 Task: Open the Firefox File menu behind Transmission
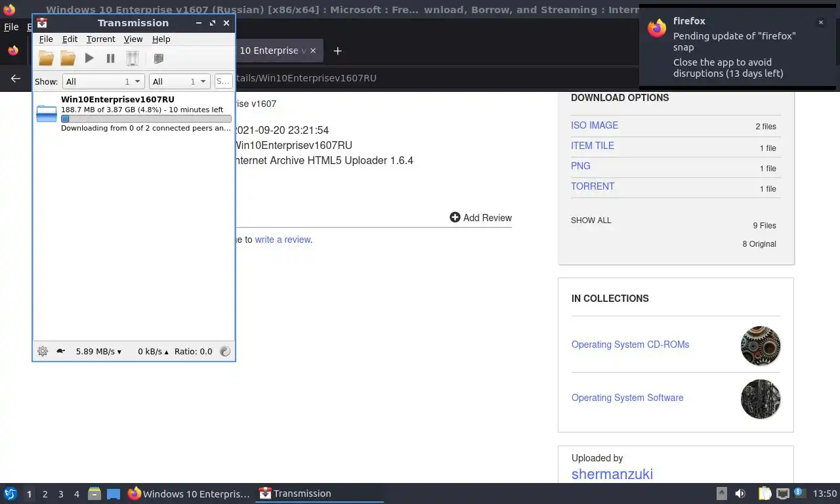coord(11,27)
